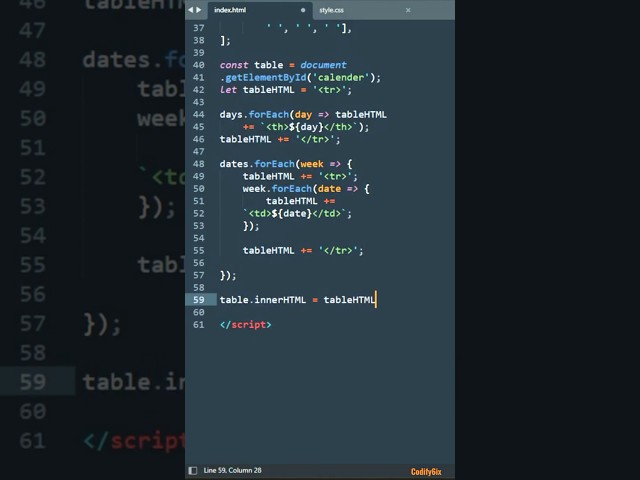640x480 pixels.
Task: Click 'days.forEach(day => tableHTML' line
Action: [x=303, y=114]
